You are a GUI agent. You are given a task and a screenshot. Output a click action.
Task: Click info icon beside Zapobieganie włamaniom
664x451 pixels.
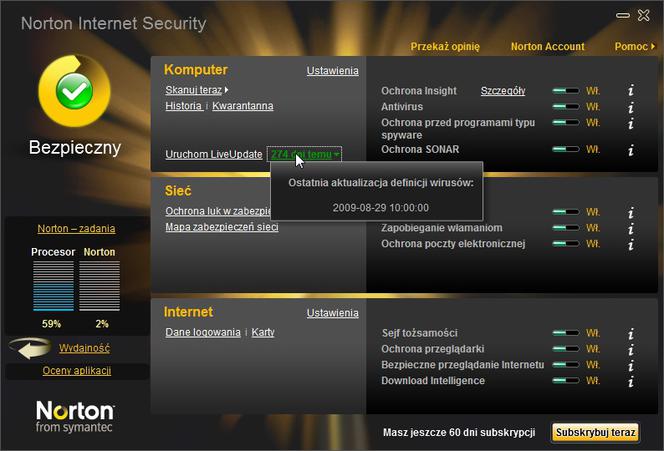coord(631,228)
